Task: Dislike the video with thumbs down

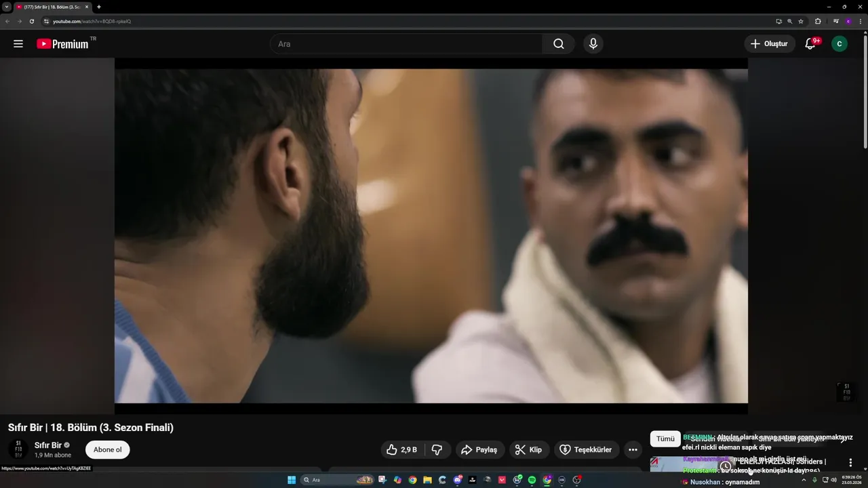Action: [437, 449]
